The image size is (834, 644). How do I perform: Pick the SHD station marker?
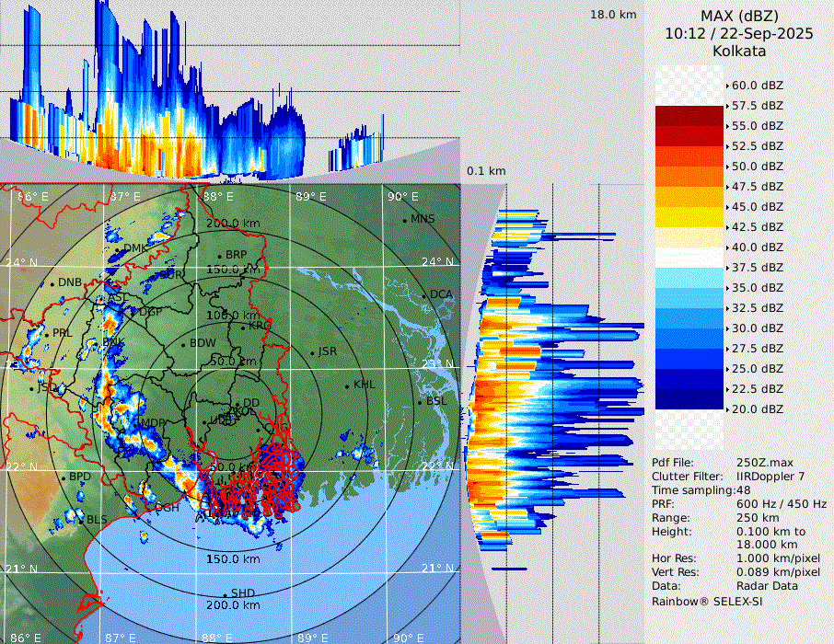click(x=225, y=594)
